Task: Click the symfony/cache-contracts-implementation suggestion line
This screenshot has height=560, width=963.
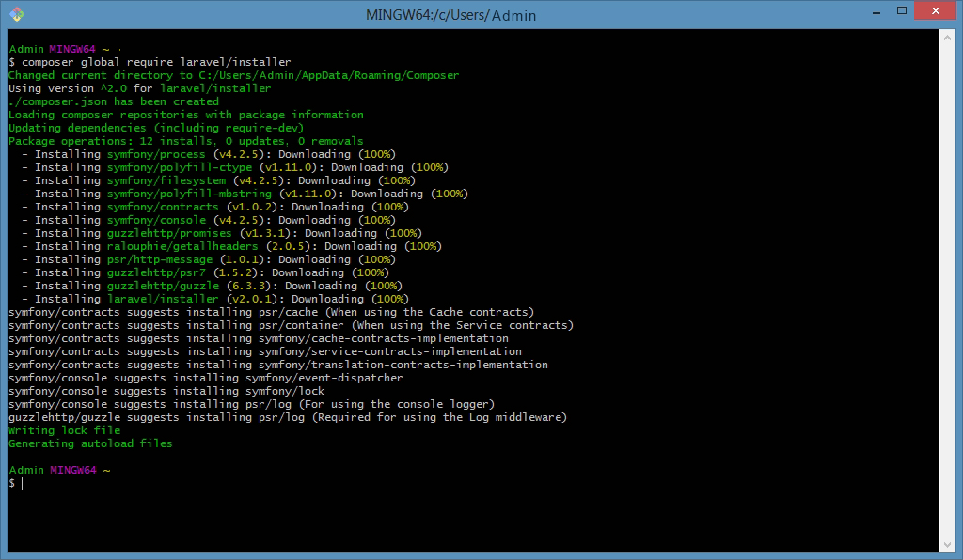Action: (x=259, y=339)
